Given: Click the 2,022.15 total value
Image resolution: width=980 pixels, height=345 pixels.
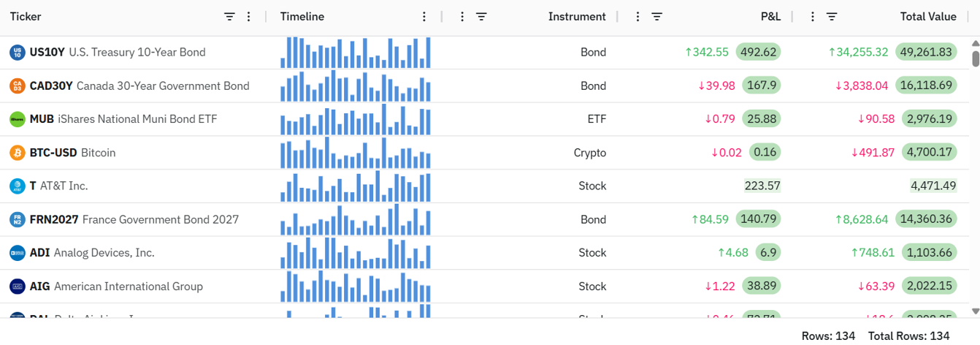Looking at the screenshot, I should tap(930, 287).
